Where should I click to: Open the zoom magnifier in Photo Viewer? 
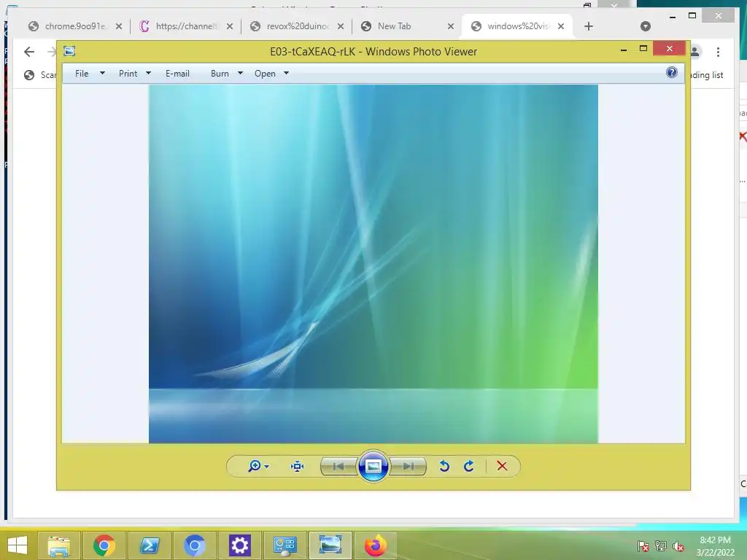(255, 466)
